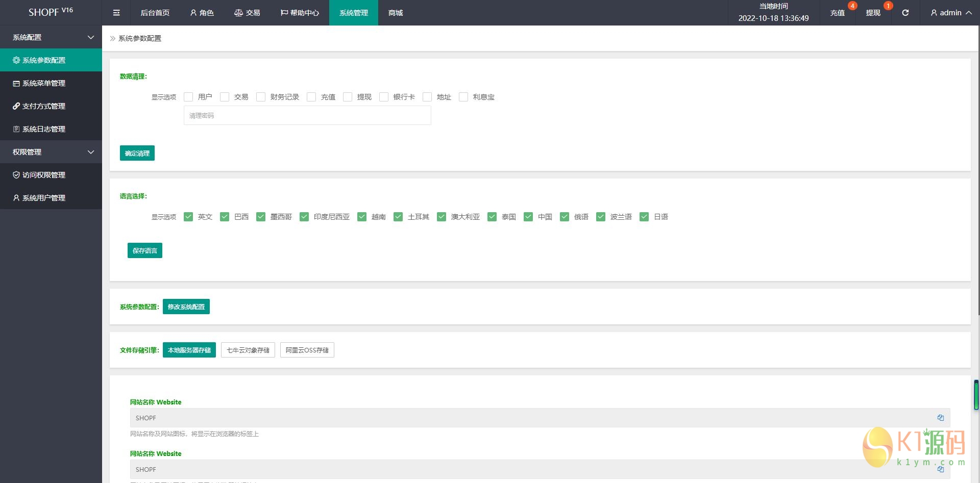
Task: Collapse the 权限管理 sidebar group
Action: pyautogui.click(x=51, y=152)
